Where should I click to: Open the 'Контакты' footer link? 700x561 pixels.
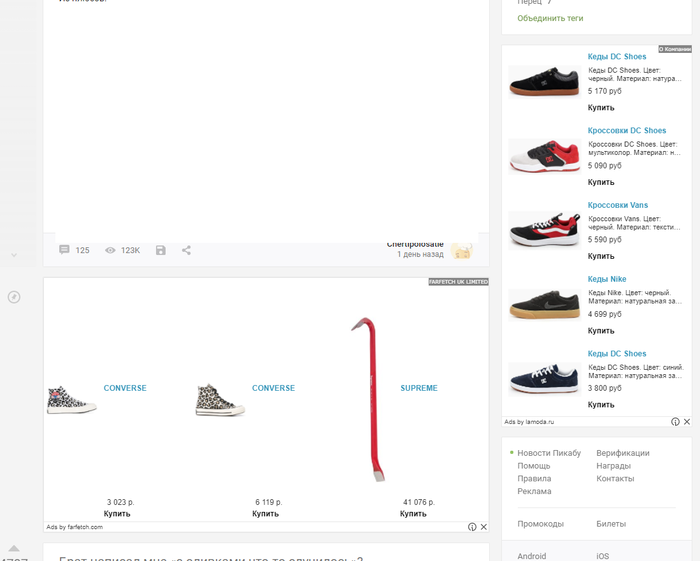click(x=615, y=478)
